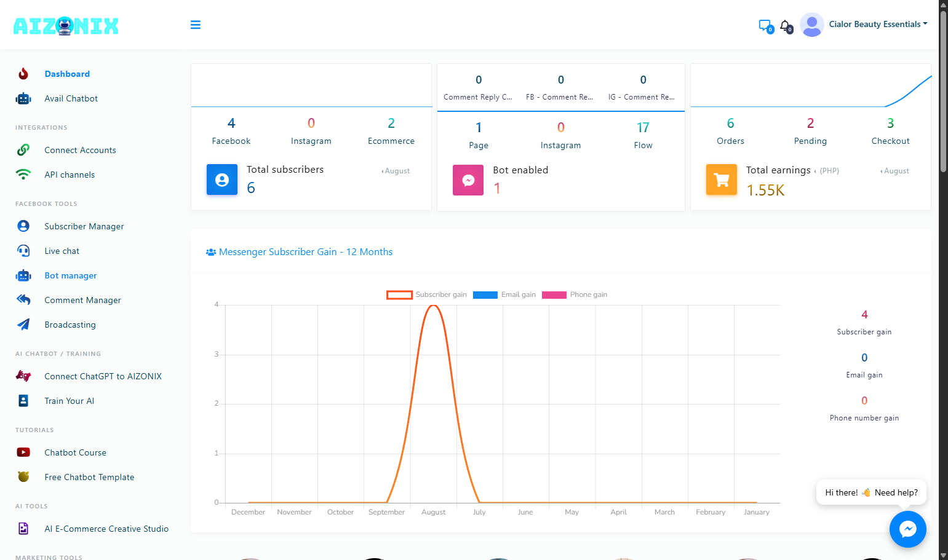Open Cialor Beauty Essentials account dropdown
This screenshot has height=560, width=948.
[x=878, y=25]
